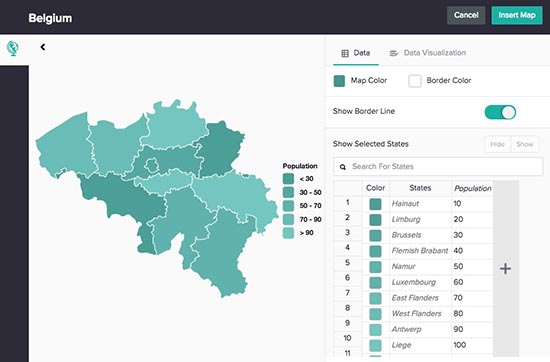Viewport: 550px width, 362px height.
Task: Click the Show button for selected states
Action: click(x=525, y=144)
